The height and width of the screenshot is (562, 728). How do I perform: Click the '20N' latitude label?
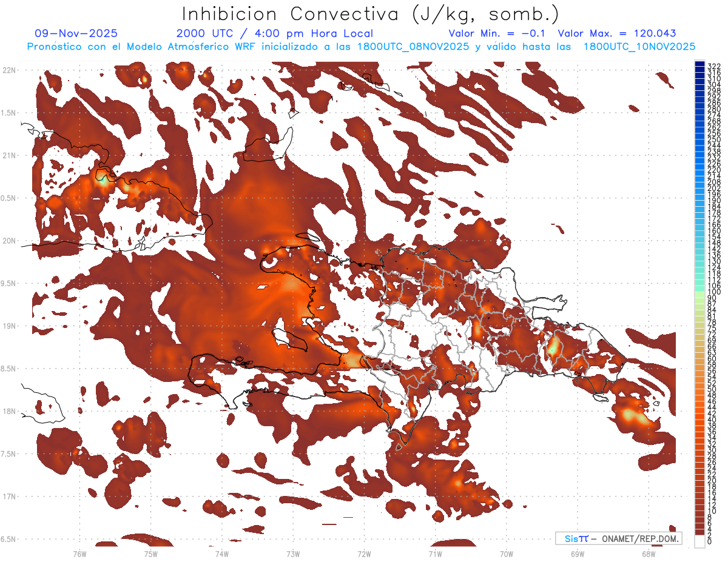10,241
